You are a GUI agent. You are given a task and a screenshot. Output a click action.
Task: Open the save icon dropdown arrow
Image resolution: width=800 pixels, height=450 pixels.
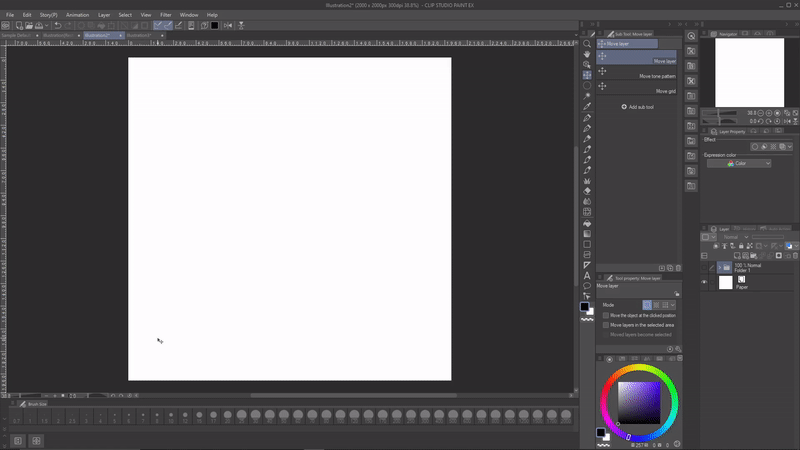46,26
